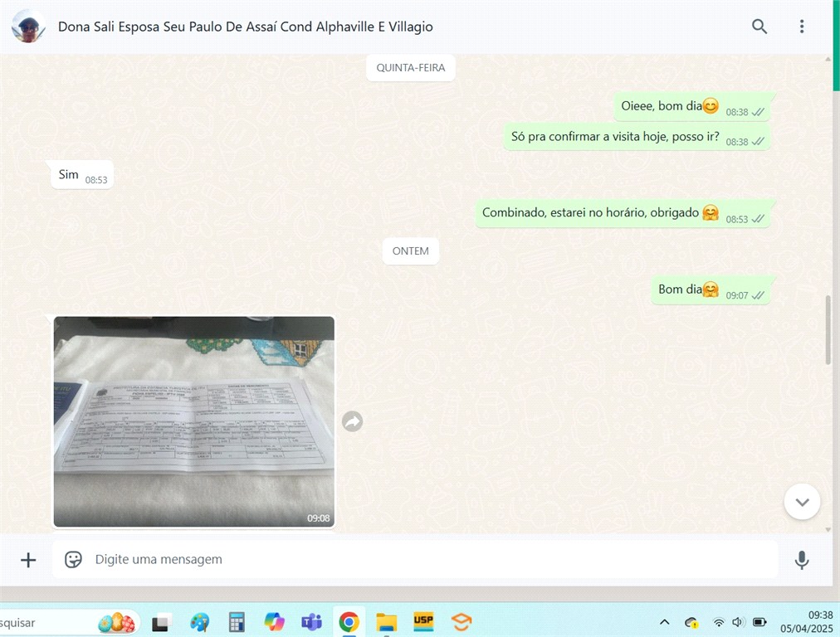Click double-check ticks on 'Combinado' message

(x=758, y=219)
